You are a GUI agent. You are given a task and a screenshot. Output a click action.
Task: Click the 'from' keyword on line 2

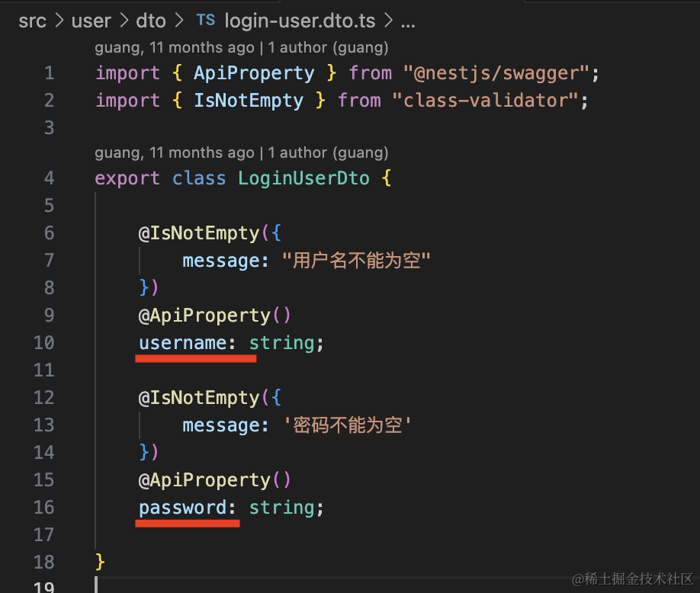(359, 101)
